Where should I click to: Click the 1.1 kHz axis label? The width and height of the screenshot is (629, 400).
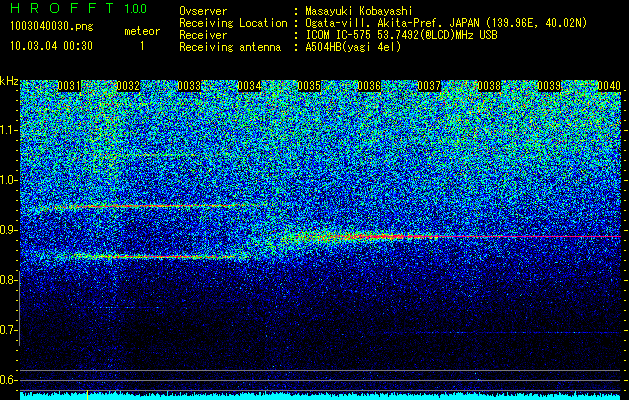pyautogui.click(x=8, y=130)
